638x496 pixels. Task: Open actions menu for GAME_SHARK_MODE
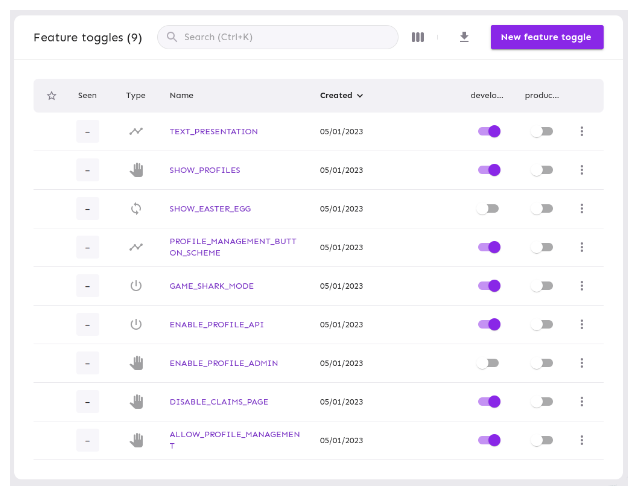[582, 286]
